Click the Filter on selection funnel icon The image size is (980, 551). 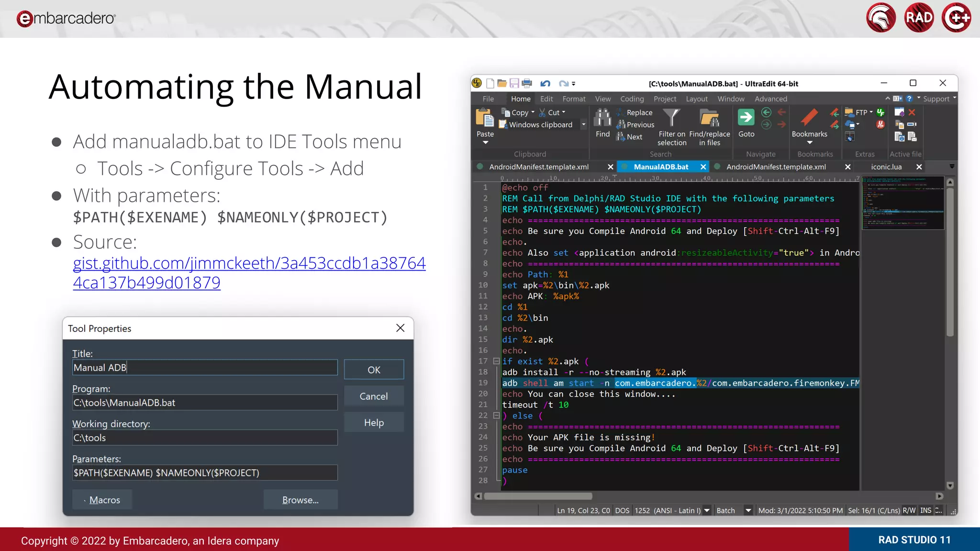click(x=671, y=118)
